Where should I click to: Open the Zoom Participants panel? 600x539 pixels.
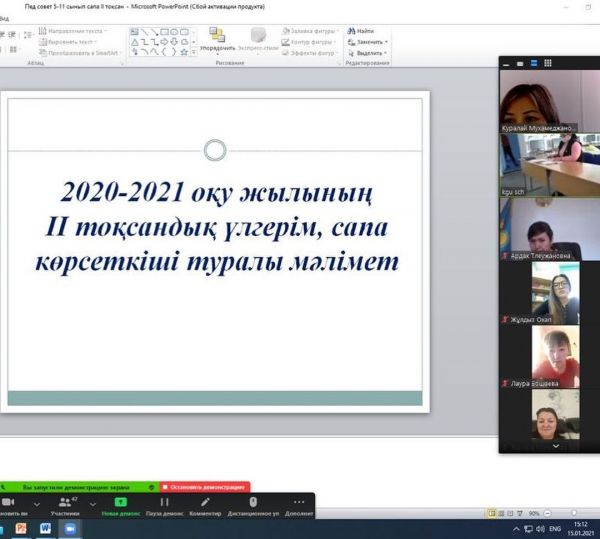[65, 505]
